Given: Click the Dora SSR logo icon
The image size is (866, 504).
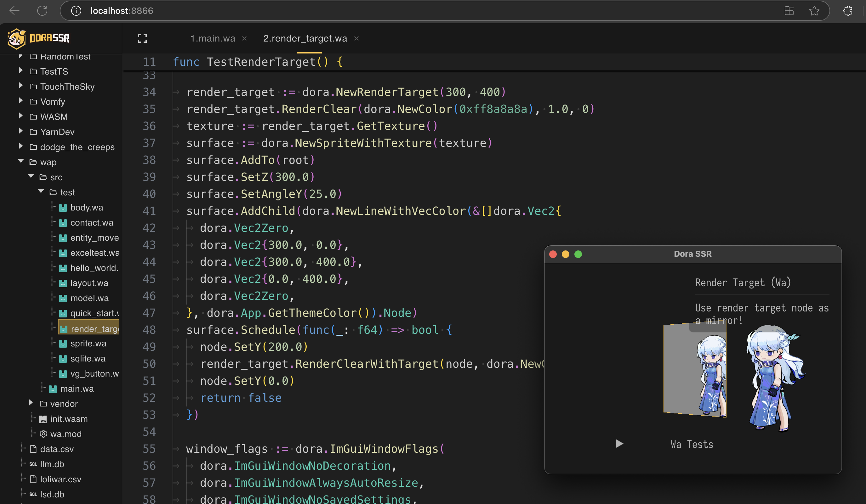Looking at the screenshot, I should (16, 38).
